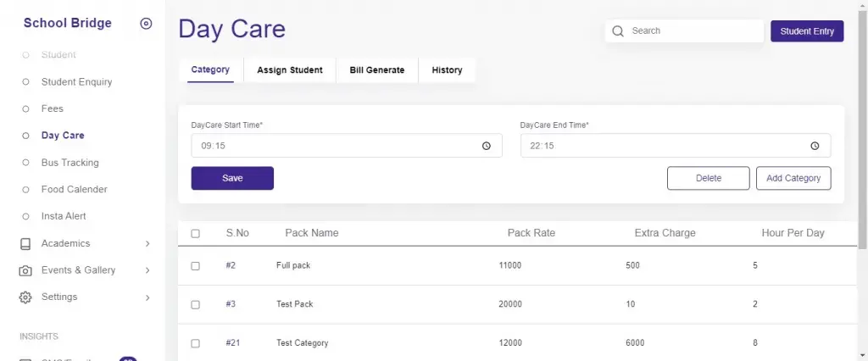Click serial number #2
The height and width of the screenshot is (361, 868).
point(231,266)
